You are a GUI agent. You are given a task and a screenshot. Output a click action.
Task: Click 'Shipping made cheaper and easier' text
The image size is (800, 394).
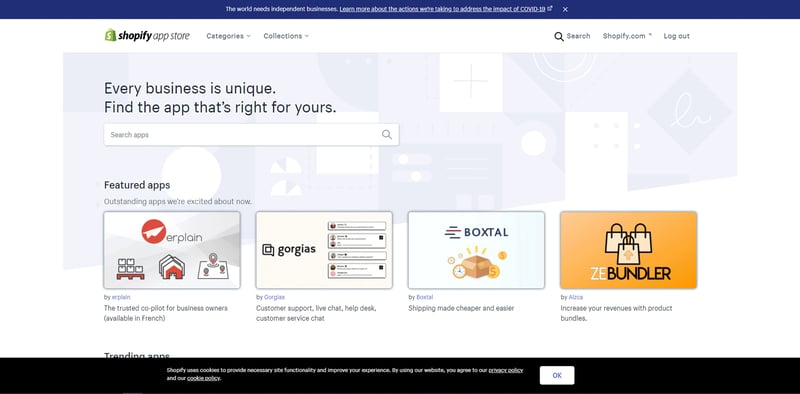[461, 308]
